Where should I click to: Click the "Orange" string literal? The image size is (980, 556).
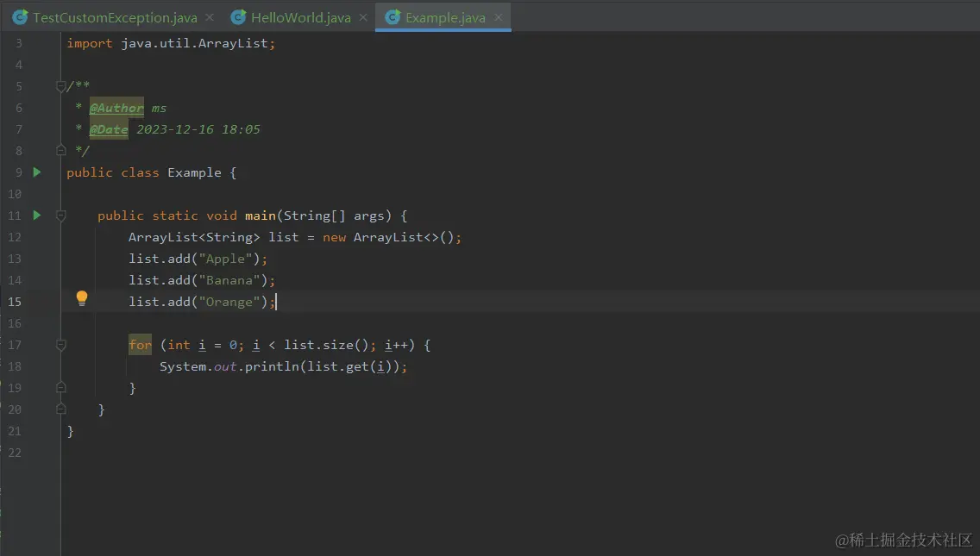tap(229, 302)
